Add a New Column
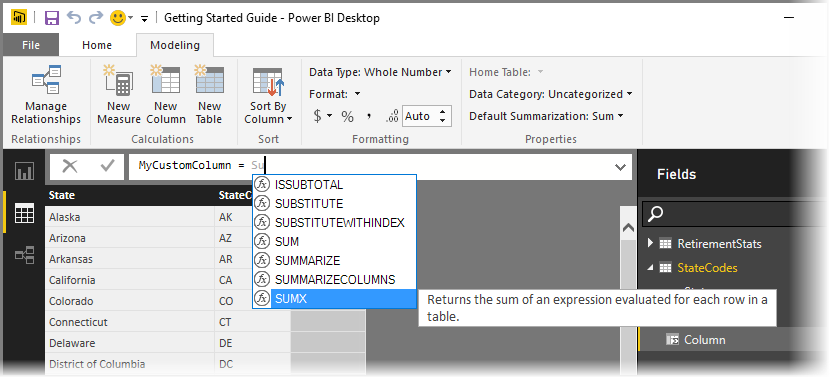The width and height of the screenshot is (830, 378). [166, 95]
